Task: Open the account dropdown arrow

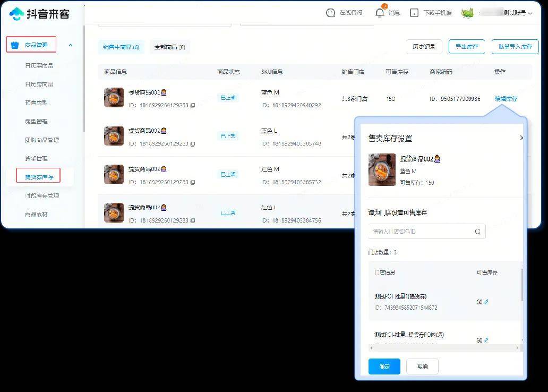Action: [530, 13]
